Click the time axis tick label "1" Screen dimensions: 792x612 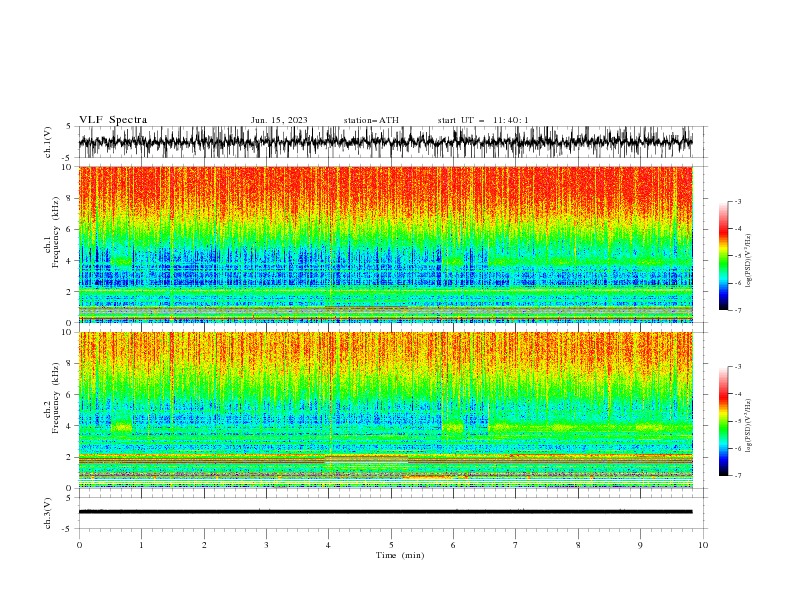coord(141,545)
